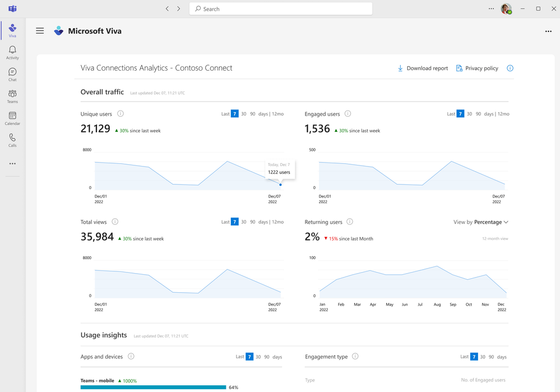Select 12mo range for Total views
This screenshot has height=392, width=560.
pyautogui.click(x=278, y=222)
